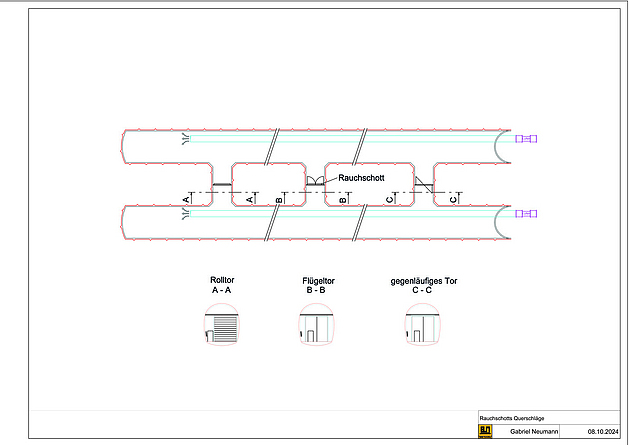Click the purple valve symbol on upper tunnel
This screenshot has width=629, height=445.
pos(526,139)
